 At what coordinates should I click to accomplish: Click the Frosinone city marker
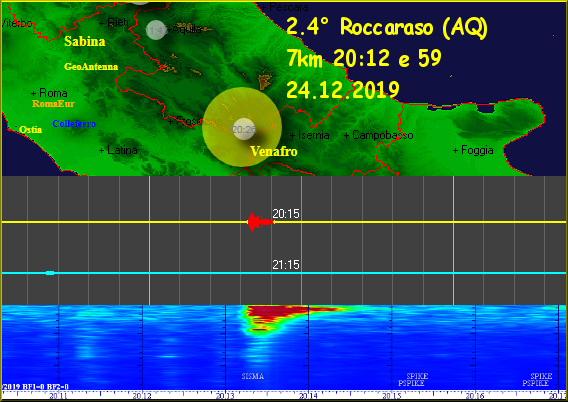195,121
